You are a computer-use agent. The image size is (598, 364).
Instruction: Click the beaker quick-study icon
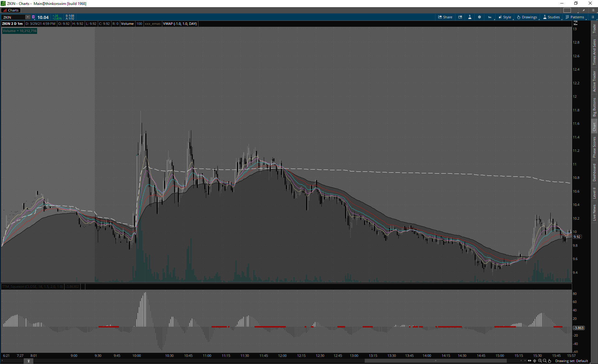point(470,17)
